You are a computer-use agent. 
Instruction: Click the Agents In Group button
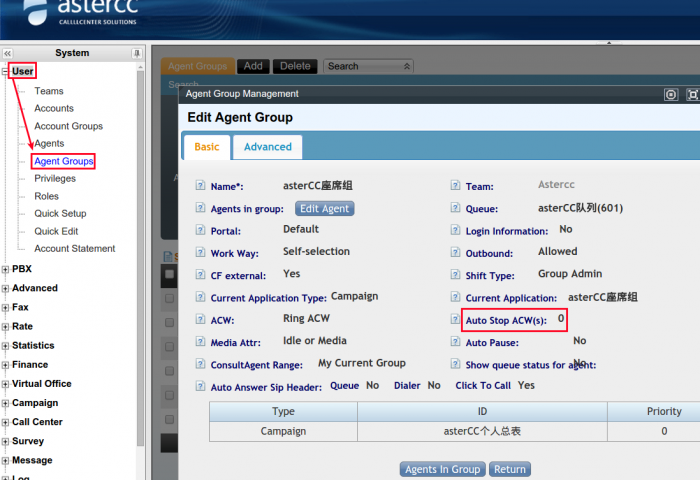click(442, 469)
